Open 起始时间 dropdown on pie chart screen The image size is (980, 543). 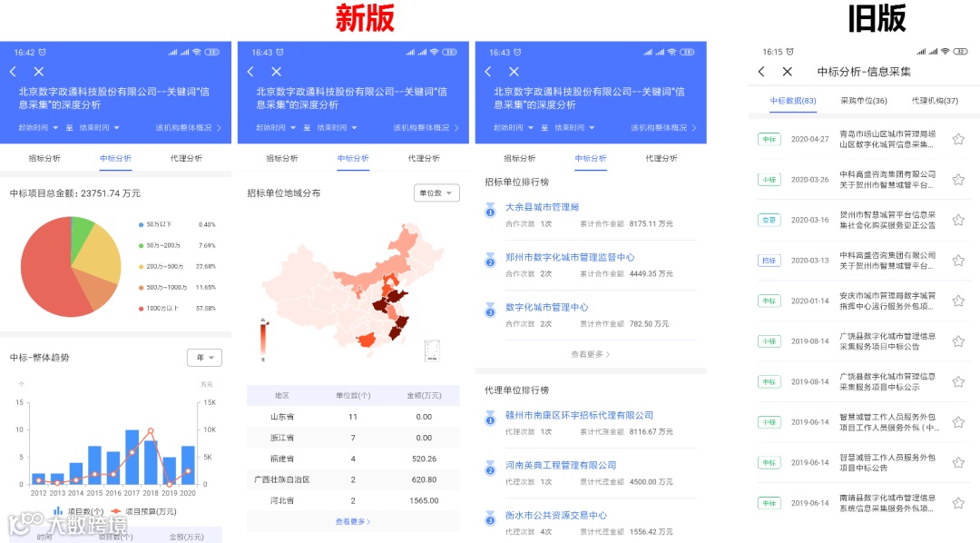38,128
